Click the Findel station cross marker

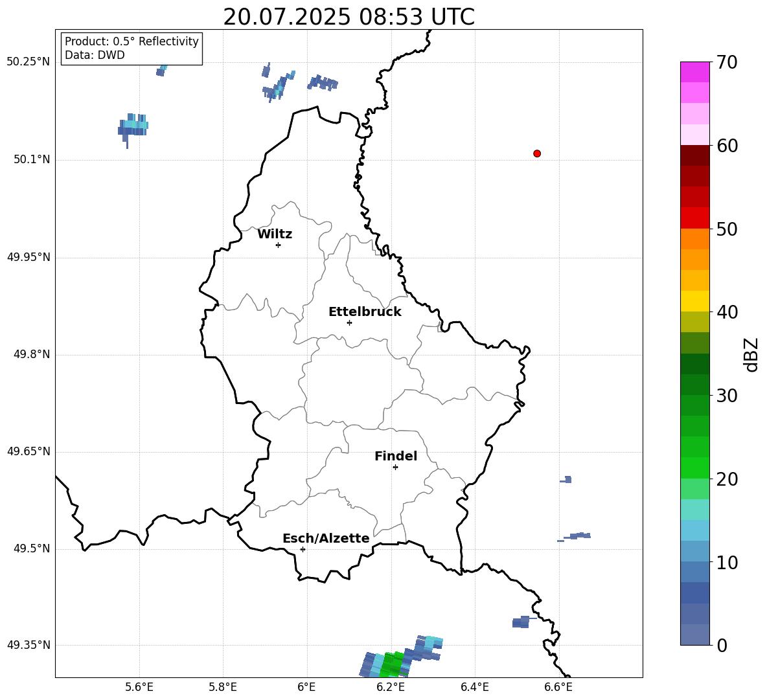click(x=395, y=468)
